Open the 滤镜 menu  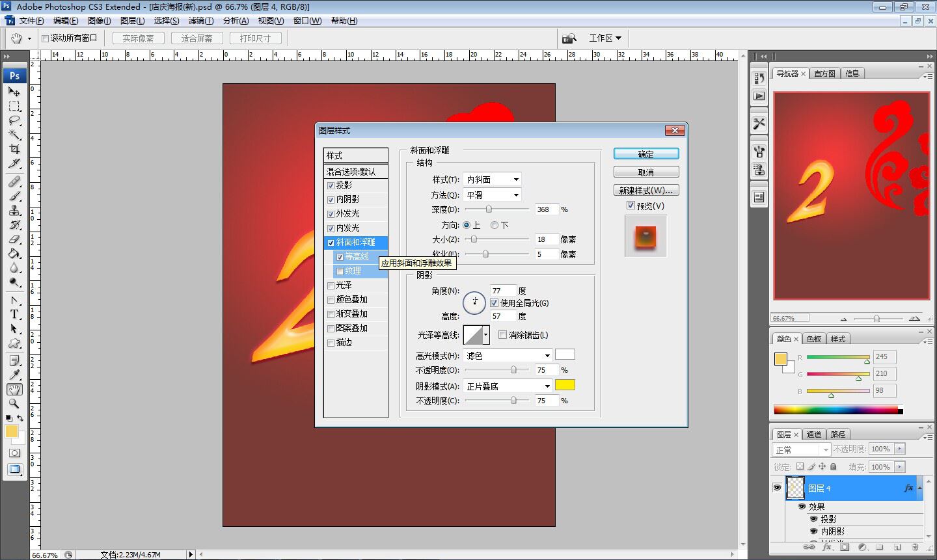[200, 21]
